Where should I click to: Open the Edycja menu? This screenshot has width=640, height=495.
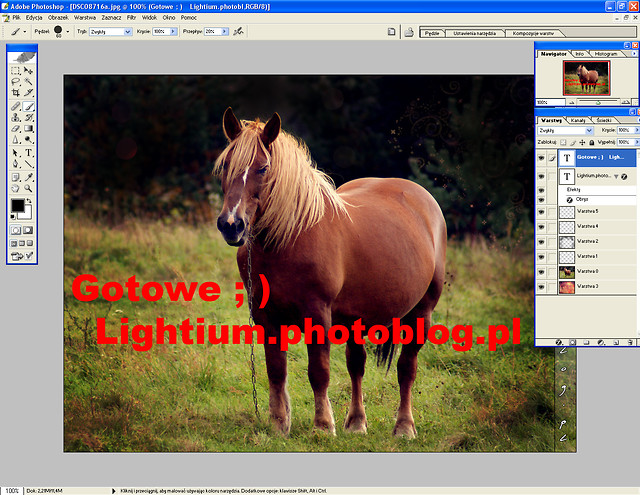click(x=34, y=18)
